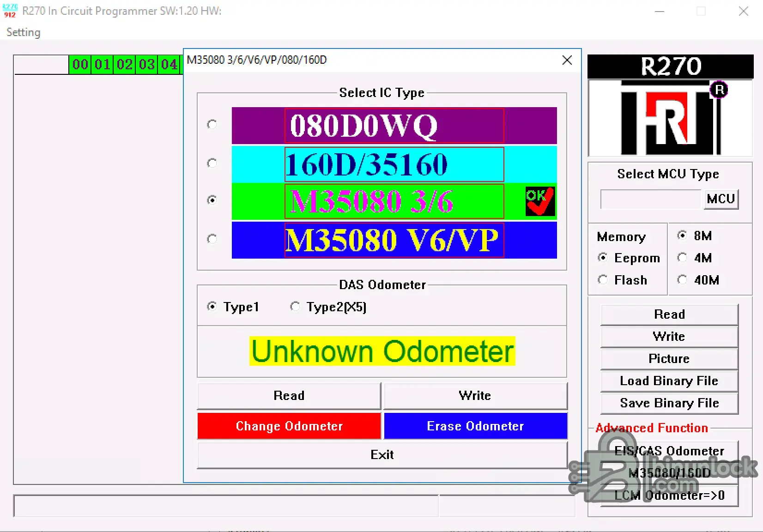This screenshot has height=532, width=763.
Task: Click Read in the main right panel
Action: pos(669,314)
